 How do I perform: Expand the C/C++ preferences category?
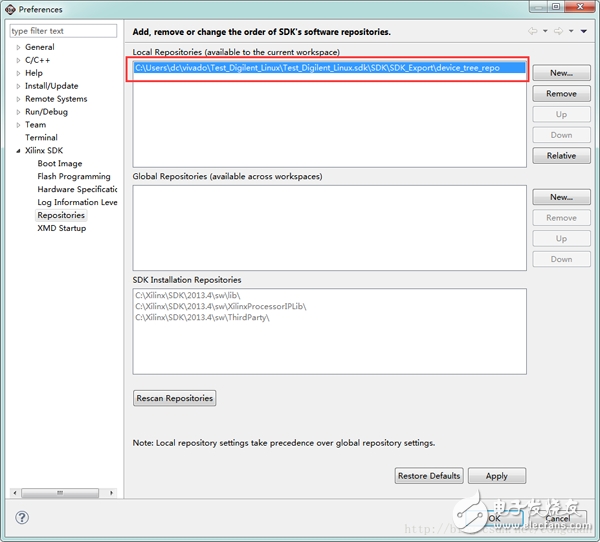click(18, 60)
